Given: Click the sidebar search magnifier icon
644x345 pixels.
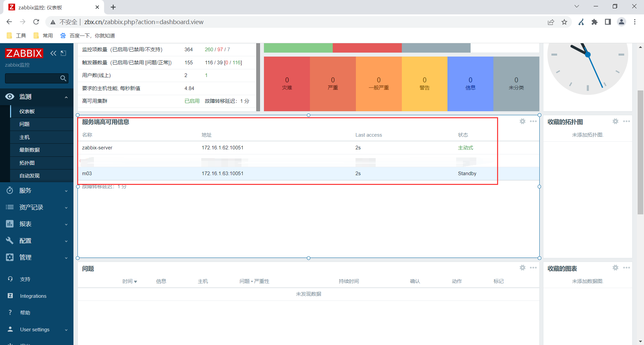Looking at the screenshot, I should pyautogui.click(x=63, y=78).
